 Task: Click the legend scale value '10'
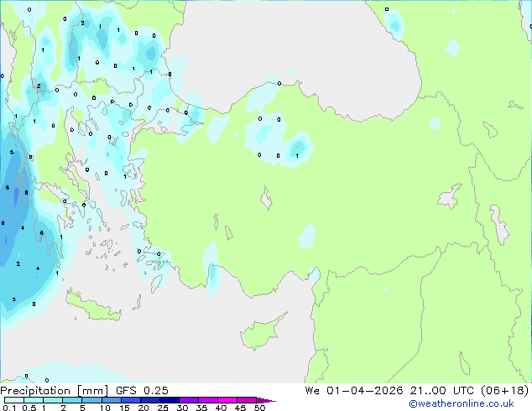tap(105, 408)
